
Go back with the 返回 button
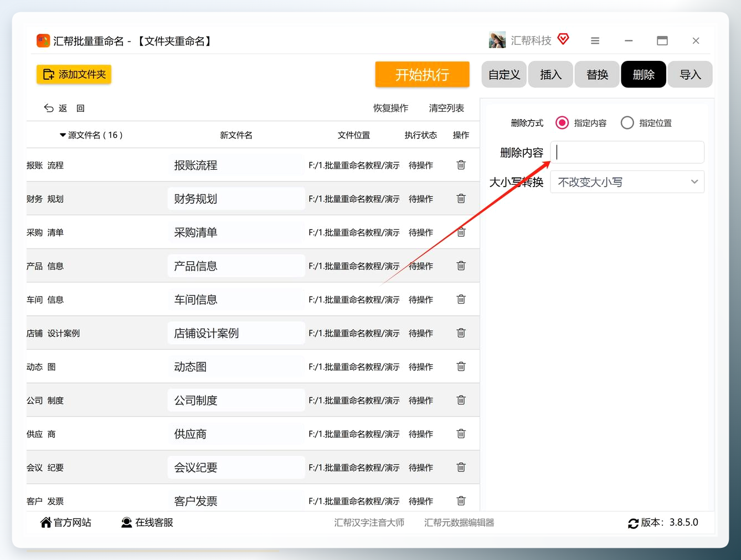tap(64, 108)
